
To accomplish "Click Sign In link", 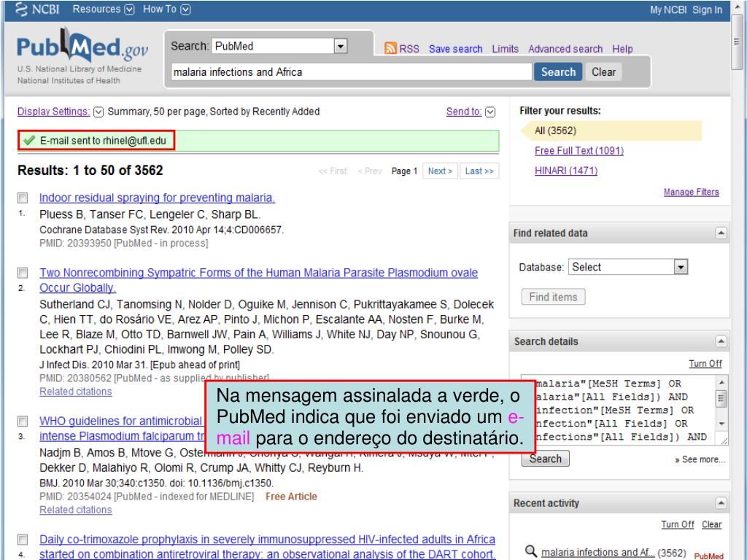I will tap(707, 9).
